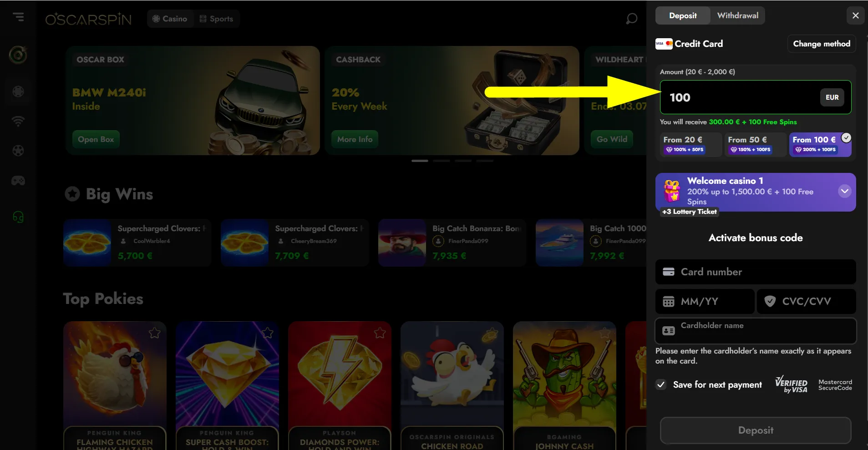
Task: Click the More Info cashback button
Action: pos(355,139)
